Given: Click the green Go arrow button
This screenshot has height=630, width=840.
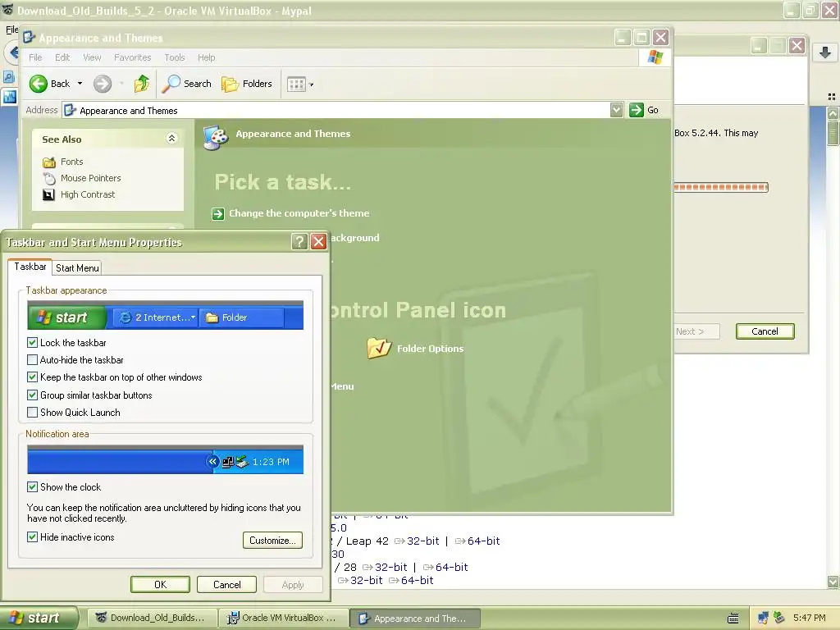Looking at the screenshot, I should pyautogui.click(x=636, y=110).
